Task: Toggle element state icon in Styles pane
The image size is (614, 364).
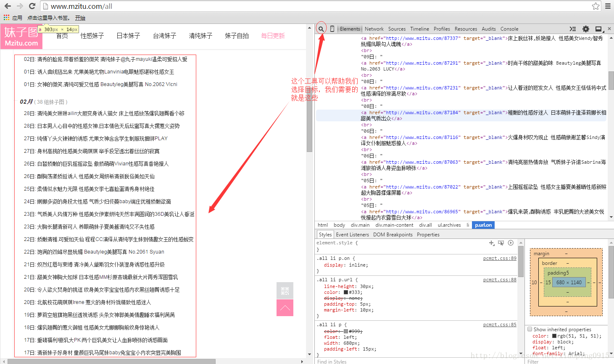Action: point(501,243)
